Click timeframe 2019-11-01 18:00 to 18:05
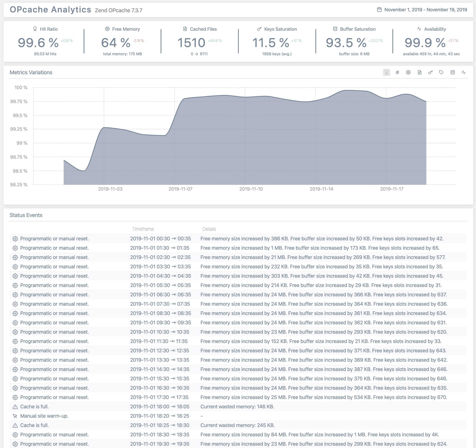476x448 pixels. click(160, 407)
